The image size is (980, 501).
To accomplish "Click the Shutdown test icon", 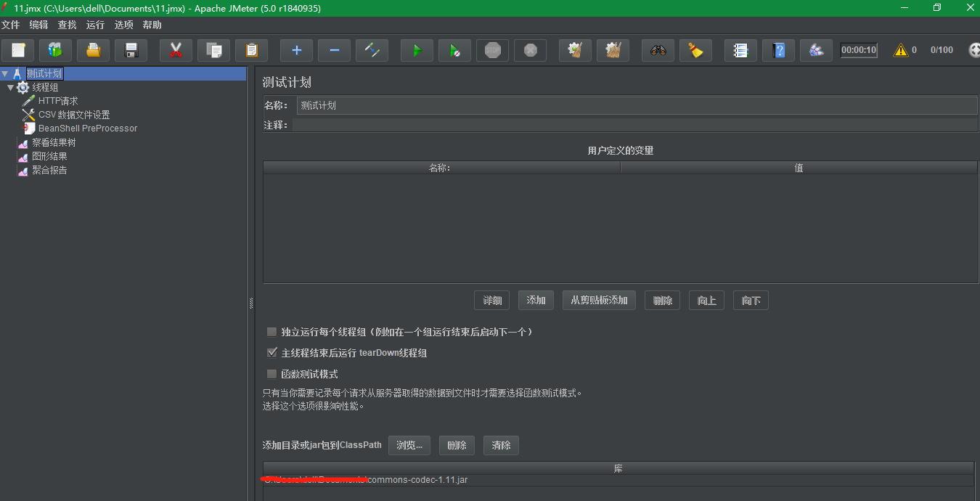I will coord(530,50).
